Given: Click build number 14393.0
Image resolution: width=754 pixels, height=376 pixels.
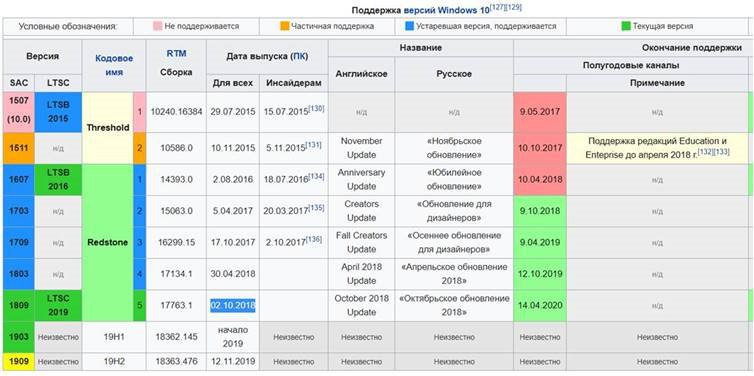Looking at the screenshot, I should coord(176,179).
